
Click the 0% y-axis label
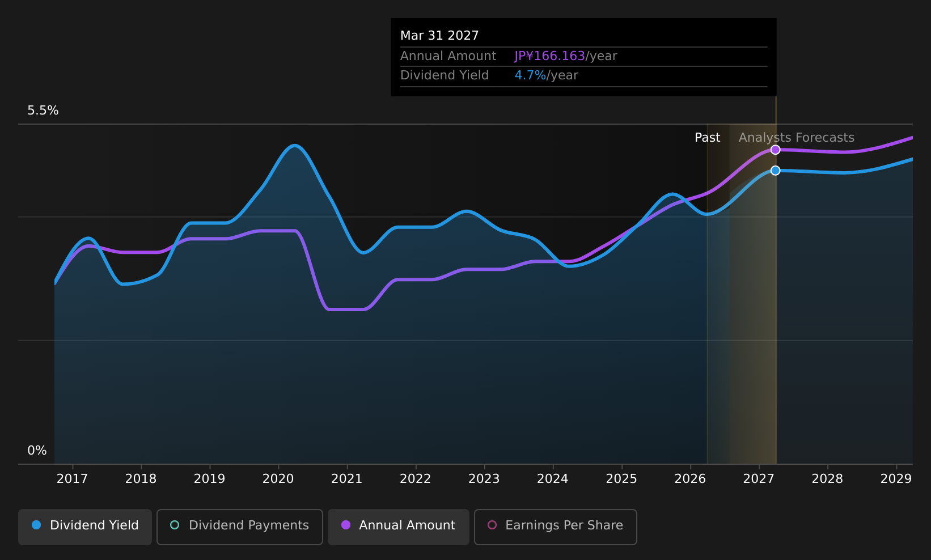coord(37,451)
